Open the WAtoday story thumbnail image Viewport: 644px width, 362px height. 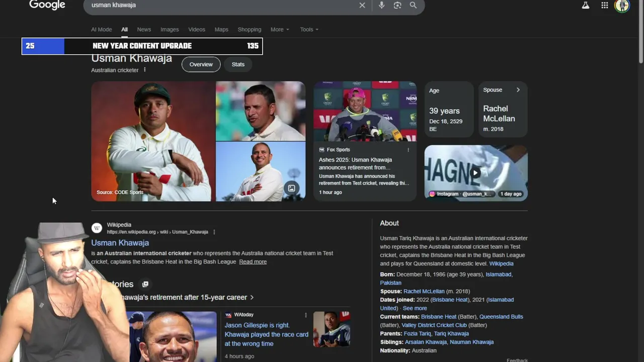(x=332, y=329)
